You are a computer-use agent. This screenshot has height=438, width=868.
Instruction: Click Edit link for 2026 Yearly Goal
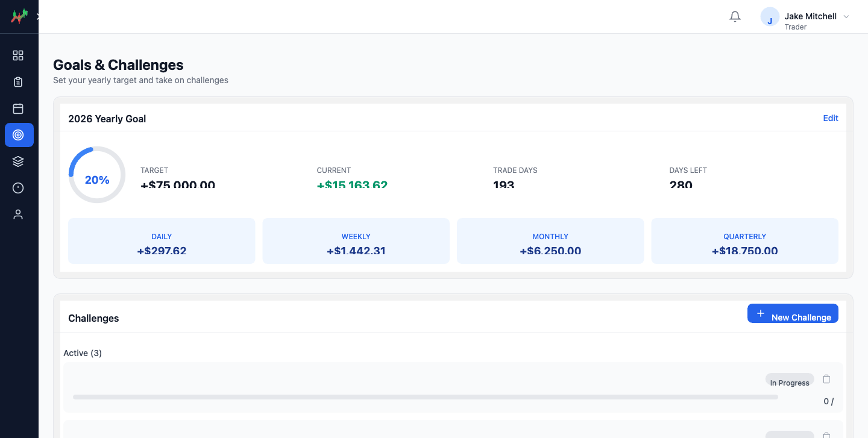point(830,118)
